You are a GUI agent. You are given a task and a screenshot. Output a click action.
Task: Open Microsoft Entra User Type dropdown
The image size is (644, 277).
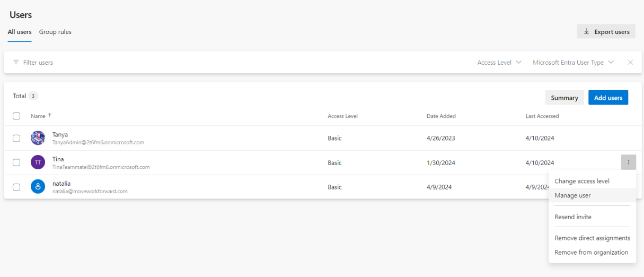click(x=573, y=63)
